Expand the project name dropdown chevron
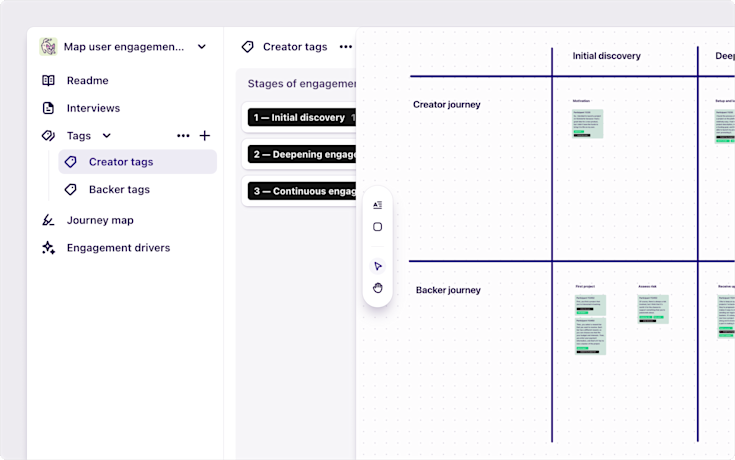Image resolution: width=735 pixels, height=460 pixels. [x=202, y=47]
